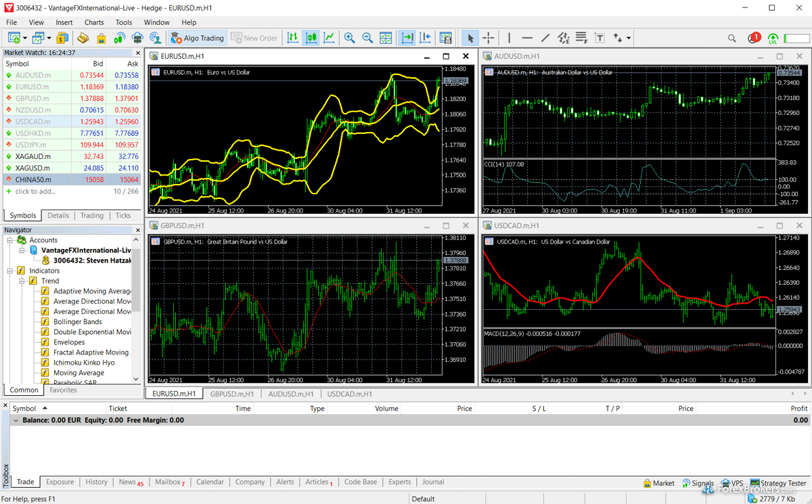Select the trendline drawing tool
Screen dimensions: 812x504
[x=545, y=38]
